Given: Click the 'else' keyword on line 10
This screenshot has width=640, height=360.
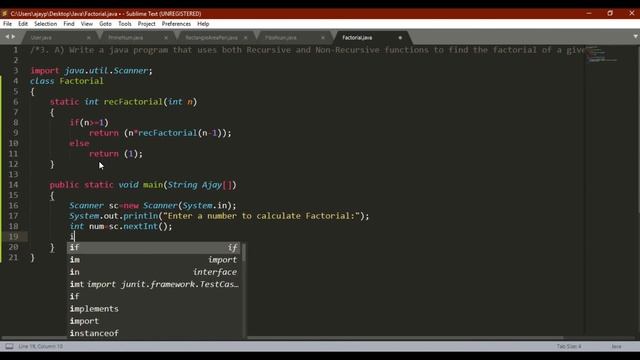Looking at the screenshot, I should 79,143.
